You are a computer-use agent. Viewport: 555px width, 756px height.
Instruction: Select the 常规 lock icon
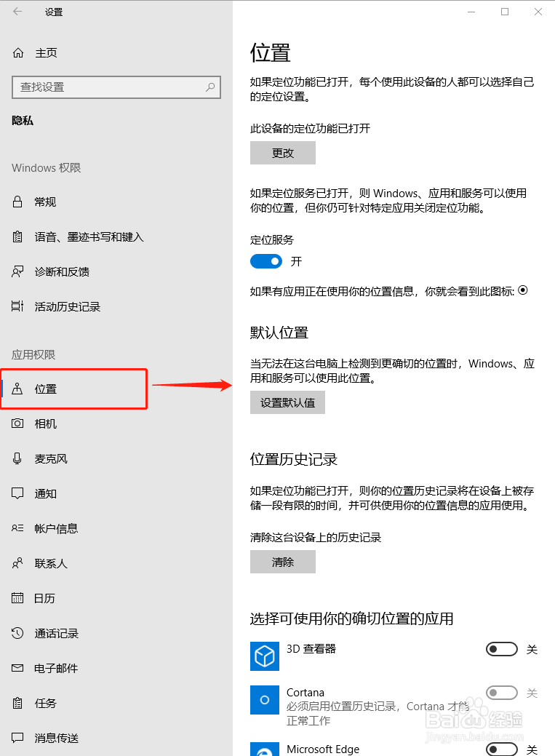[17, 202]
